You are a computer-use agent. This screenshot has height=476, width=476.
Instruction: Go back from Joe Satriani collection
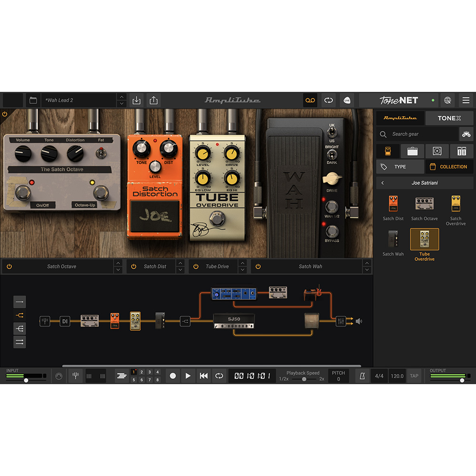383,183
